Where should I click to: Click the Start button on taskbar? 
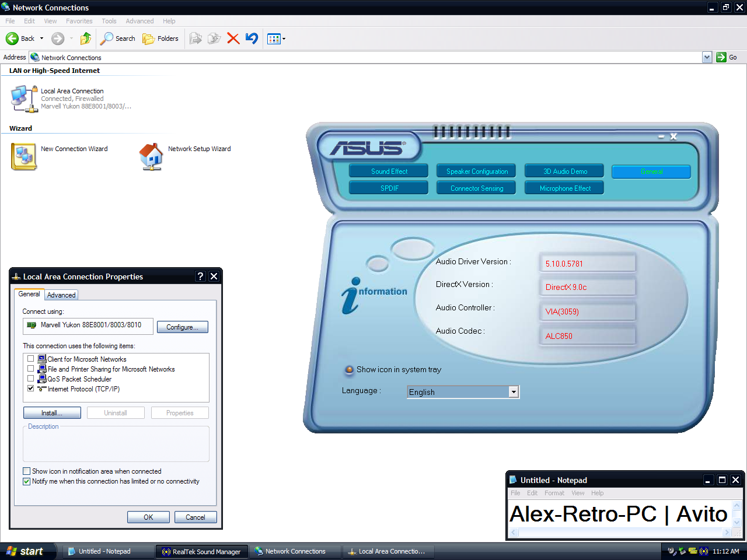tap(25, 551)
